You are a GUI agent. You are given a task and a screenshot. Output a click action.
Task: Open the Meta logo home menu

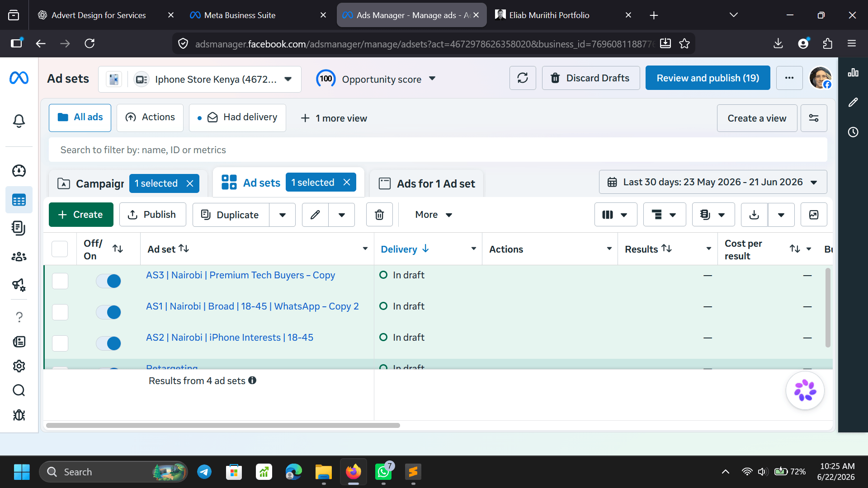click(x=19, y=78)
